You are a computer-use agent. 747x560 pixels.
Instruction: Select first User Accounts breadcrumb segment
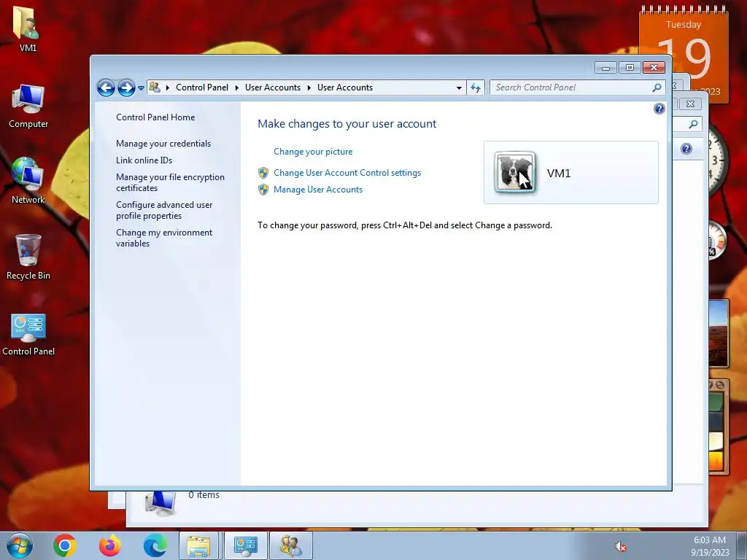(x=273, y=87)
